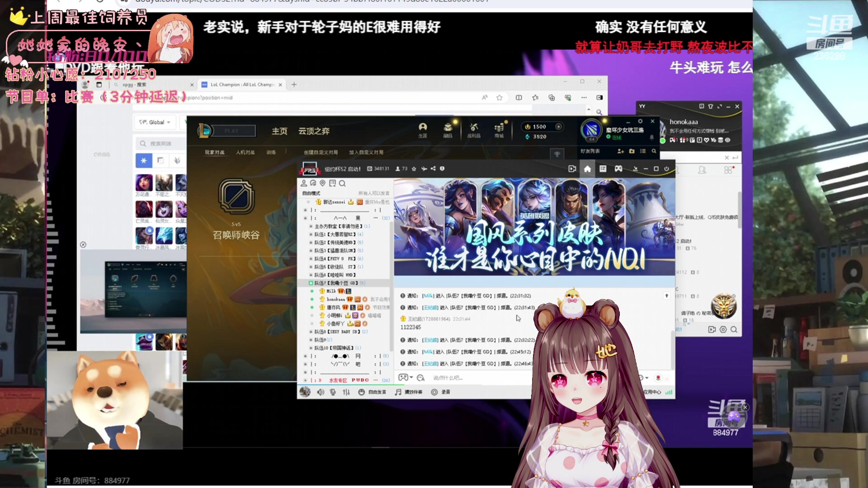Select second role filter icon on OP.GG
Image resolution: width=868 pixels, height=488 pixels.
click(160, 160)
